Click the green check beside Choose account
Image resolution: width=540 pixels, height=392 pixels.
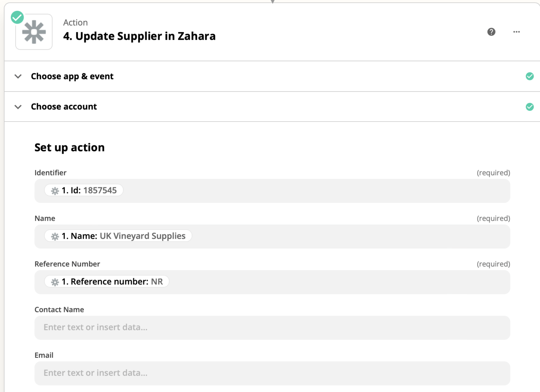coord(530,107)
